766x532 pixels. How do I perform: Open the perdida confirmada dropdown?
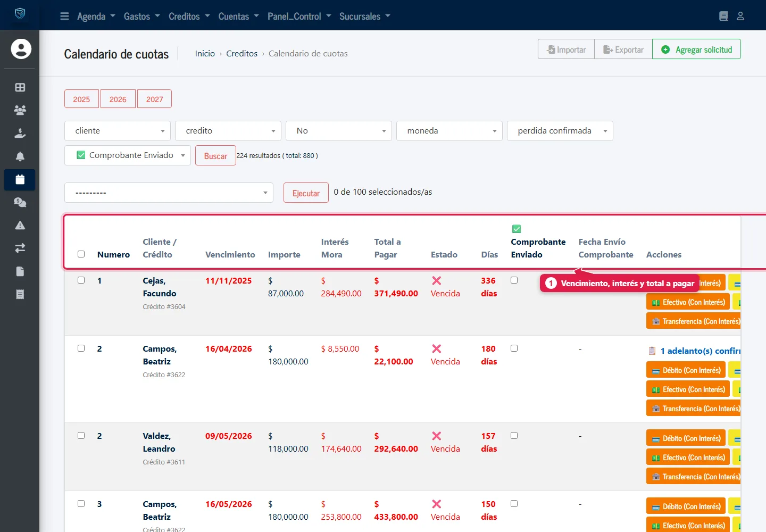click(560, 131)
